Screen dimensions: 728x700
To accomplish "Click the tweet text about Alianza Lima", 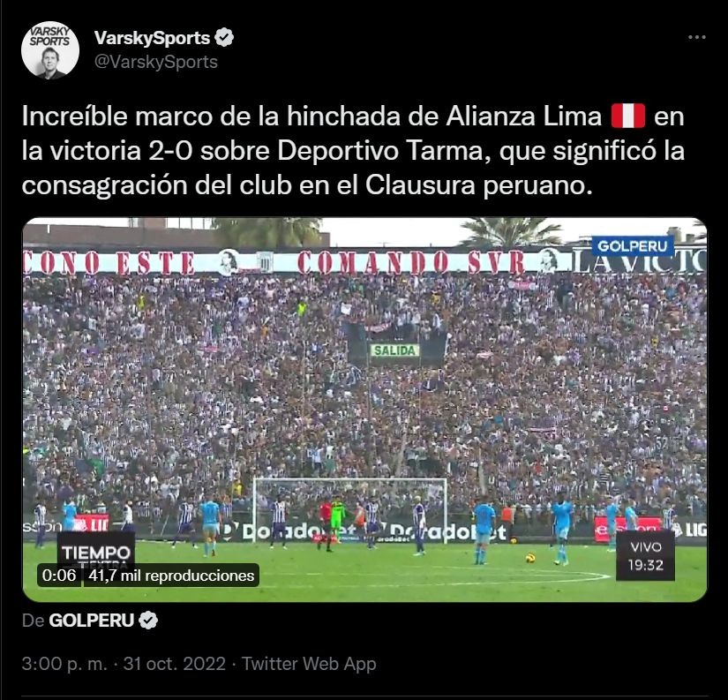I will point(353,150).
